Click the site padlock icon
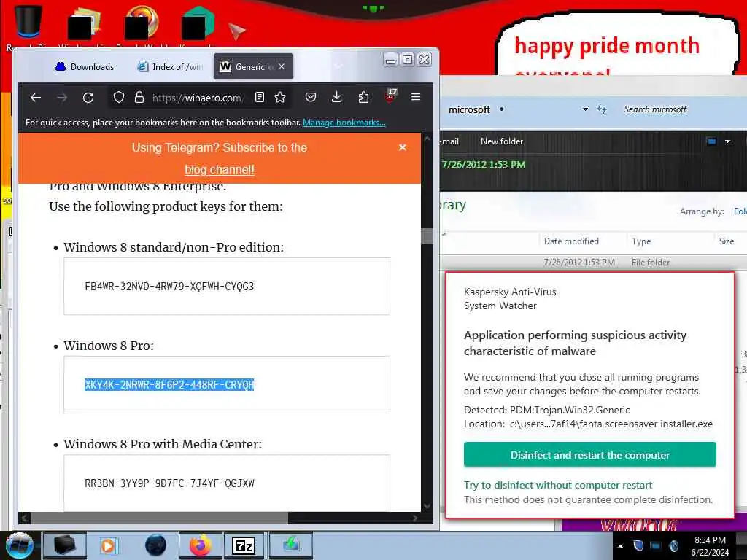Image resolution: width=747 pixels, height=560 pixels. (139, 98)
